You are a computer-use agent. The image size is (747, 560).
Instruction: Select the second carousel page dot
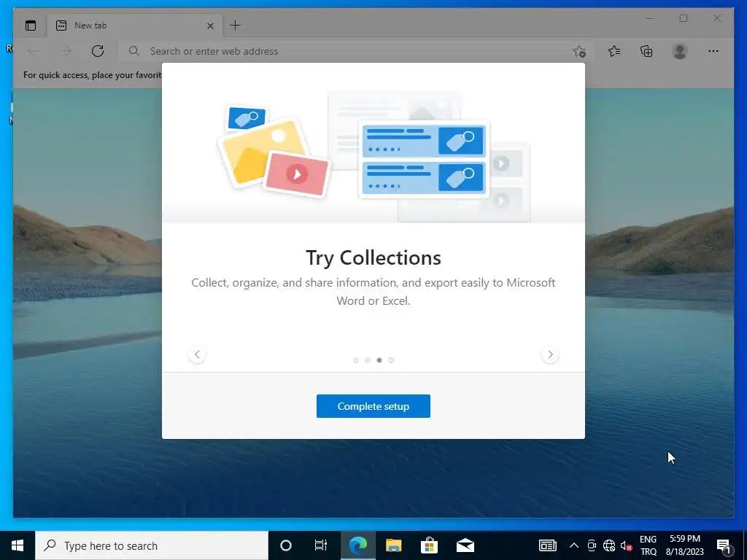point(368,360)
